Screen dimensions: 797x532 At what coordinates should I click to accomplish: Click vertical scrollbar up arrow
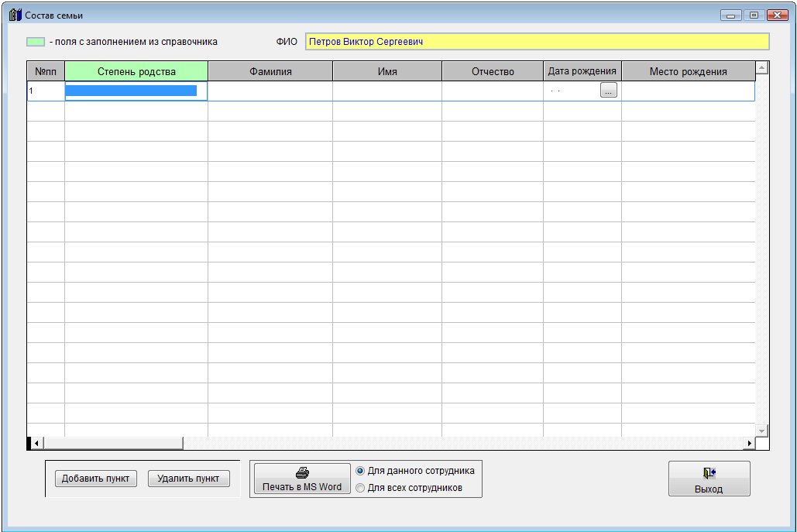click(762, 67)
